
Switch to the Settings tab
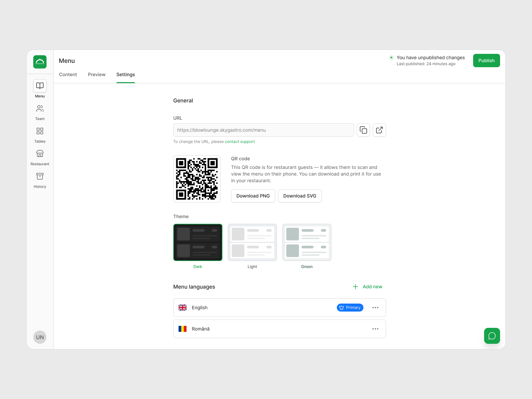tap(126, 74)
